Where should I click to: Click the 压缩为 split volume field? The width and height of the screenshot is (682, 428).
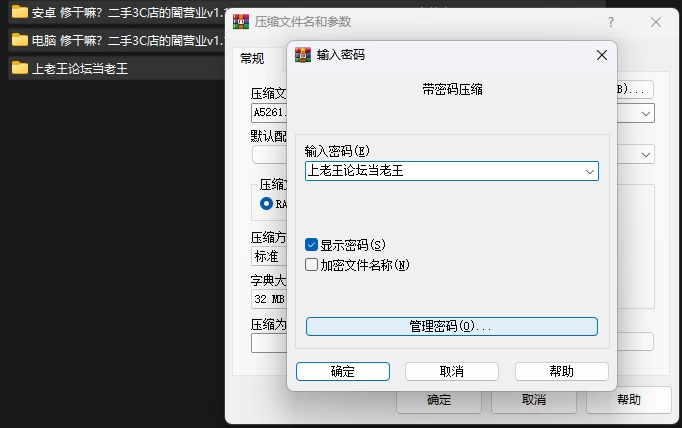click(x=269, y=343)
